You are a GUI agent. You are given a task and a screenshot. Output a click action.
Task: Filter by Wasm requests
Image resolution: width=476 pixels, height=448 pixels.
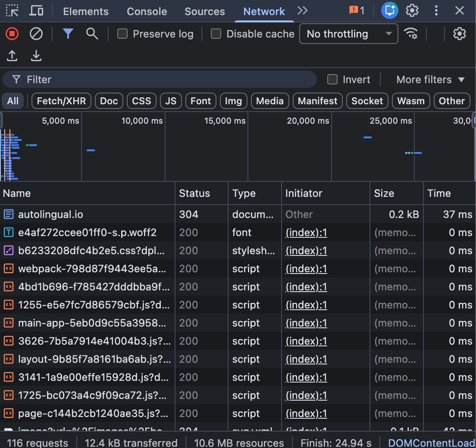411,101
